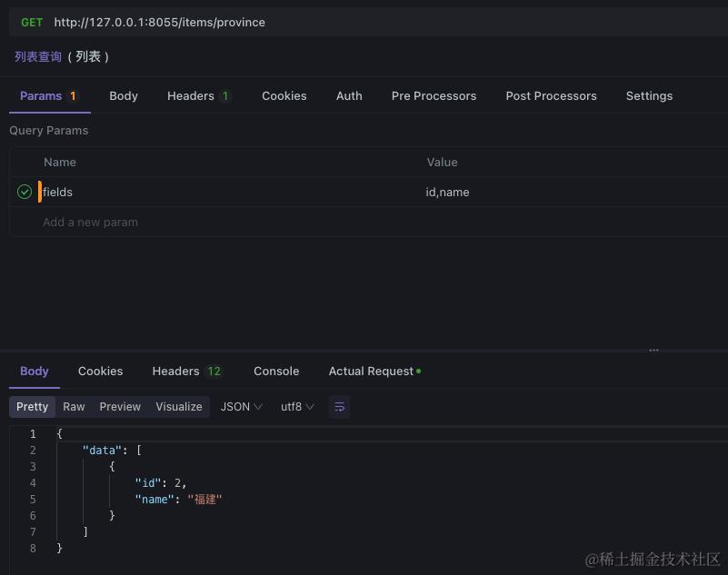The image size is (728, 575).
Task: Open the GET method selector
Action: 32,23
